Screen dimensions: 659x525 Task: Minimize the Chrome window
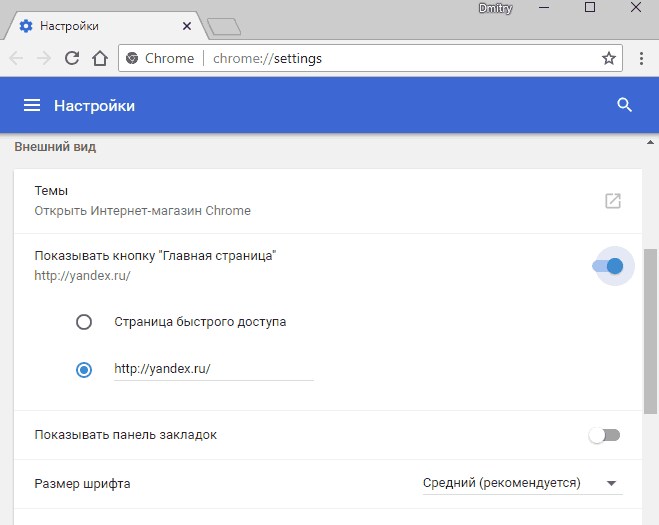point(544,8)
